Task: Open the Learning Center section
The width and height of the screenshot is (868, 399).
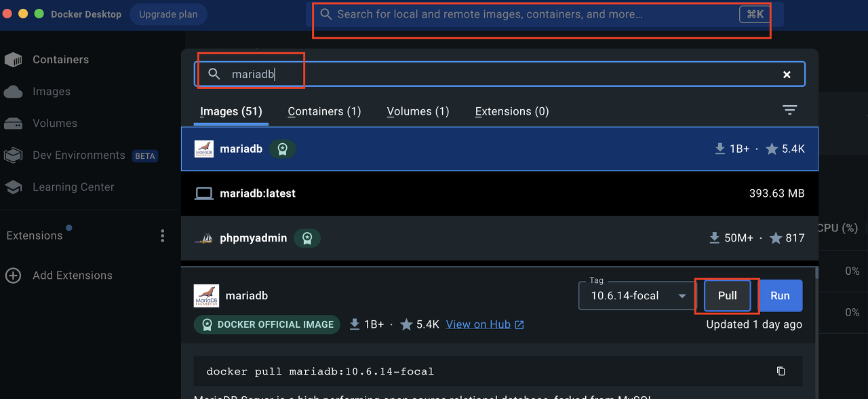Action: [73, 187]
